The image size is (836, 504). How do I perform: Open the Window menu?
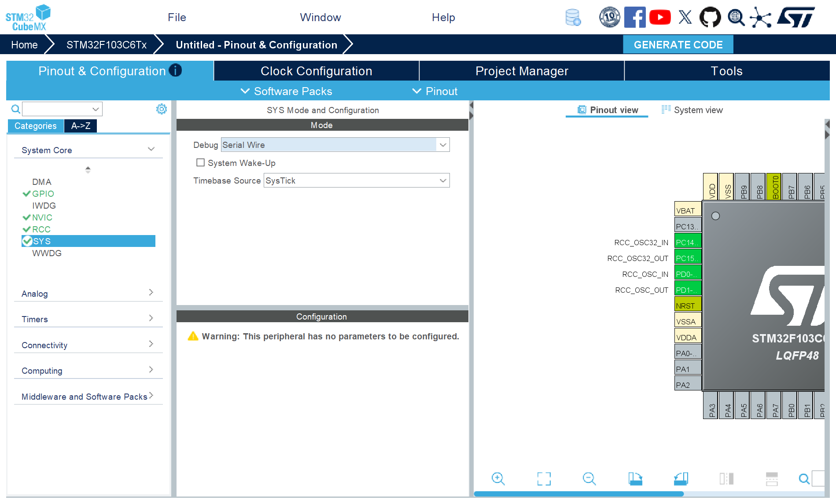(320, 17)
